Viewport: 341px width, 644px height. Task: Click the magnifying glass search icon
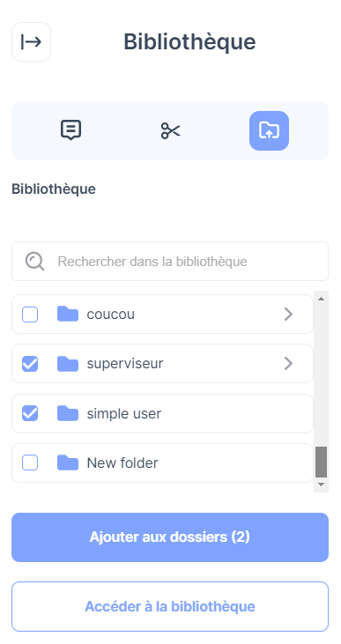tap(34, 262)
